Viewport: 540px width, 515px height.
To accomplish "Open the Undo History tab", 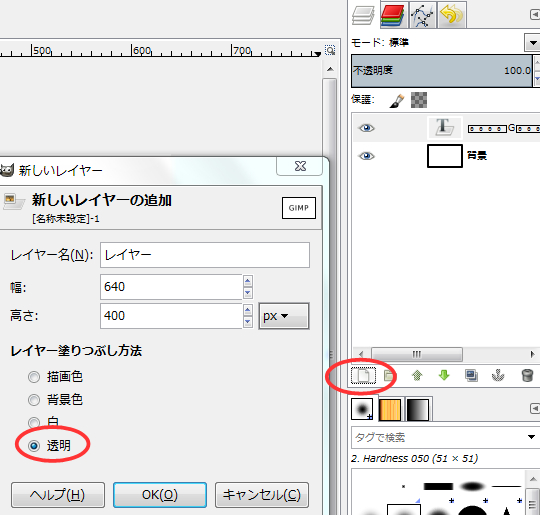I will point(451,15).
